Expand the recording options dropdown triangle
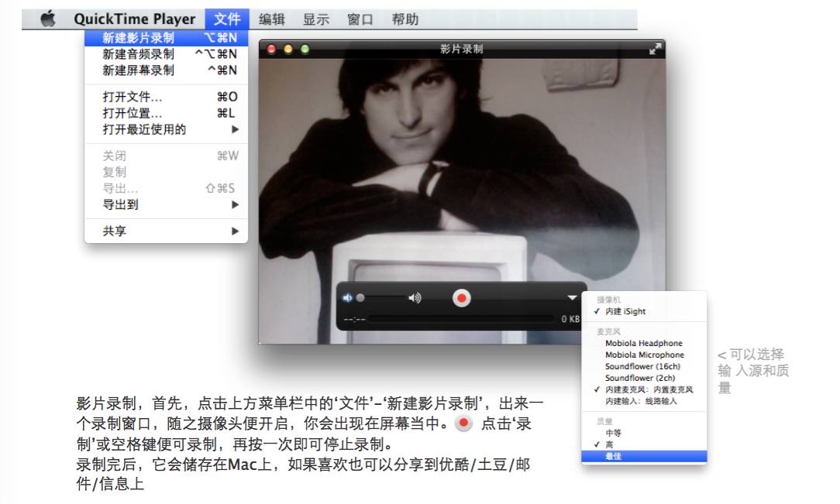840x504 pixels. click(x=572, y=298)
